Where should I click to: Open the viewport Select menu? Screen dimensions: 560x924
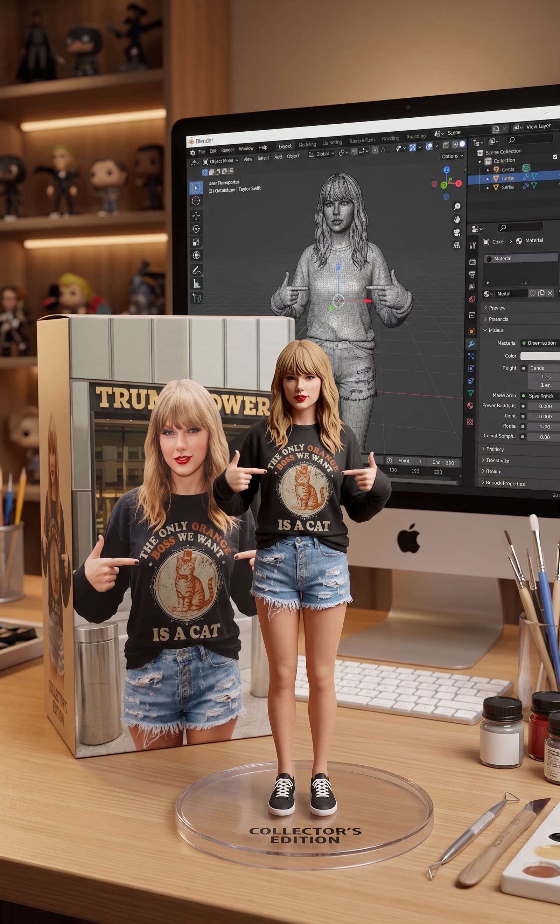pos(264,158)
